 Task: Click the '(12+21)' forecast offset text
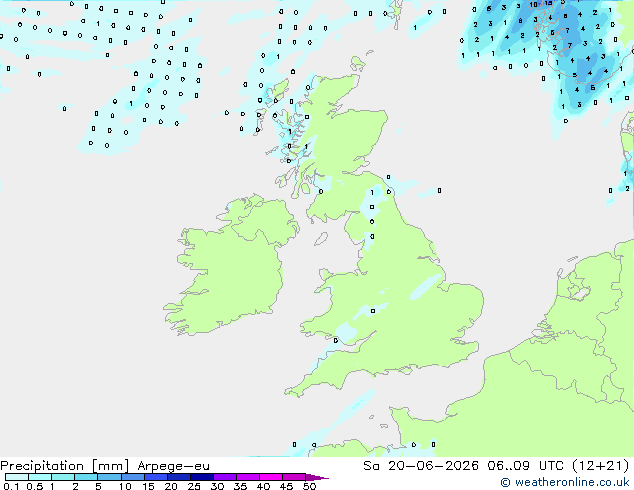600,466
